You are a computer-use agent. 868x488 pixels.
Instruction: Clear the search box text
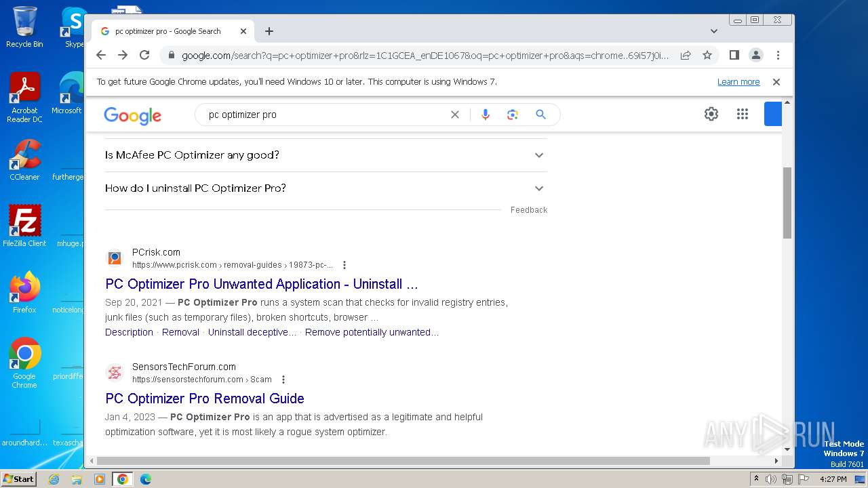coord(455,115)
